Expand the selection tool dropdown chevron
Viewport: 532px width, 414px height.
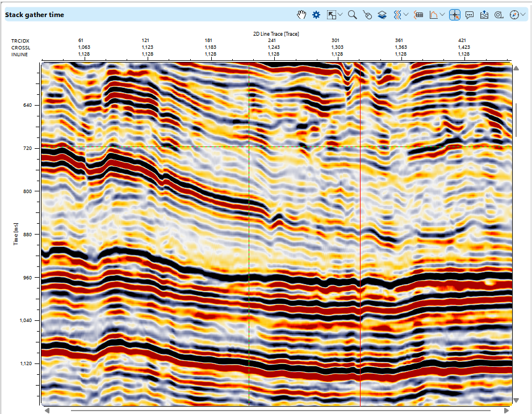(x=340, y=15)
